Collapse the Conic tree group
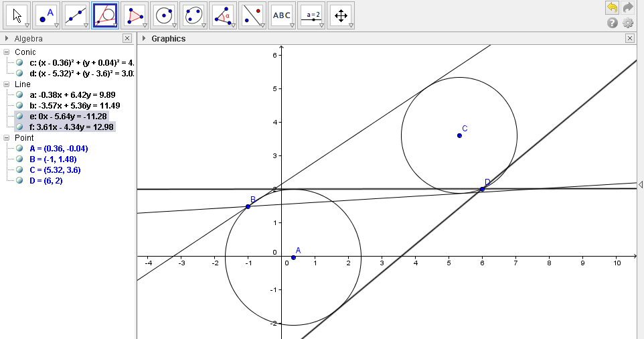 pos(7,52)
